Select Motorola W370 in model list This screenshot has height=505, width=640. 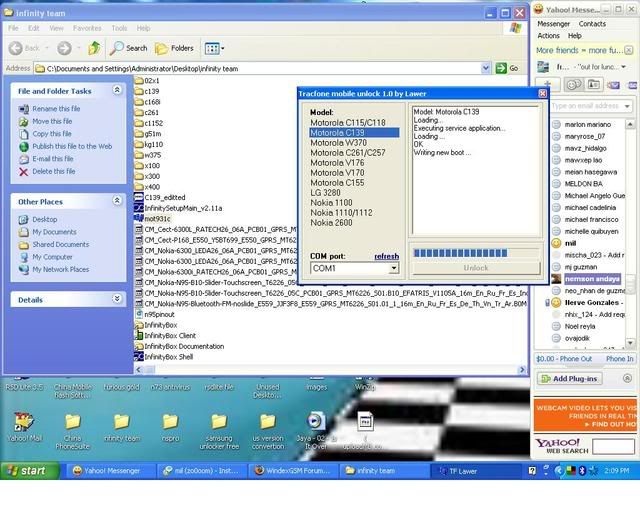click(338, 142)
